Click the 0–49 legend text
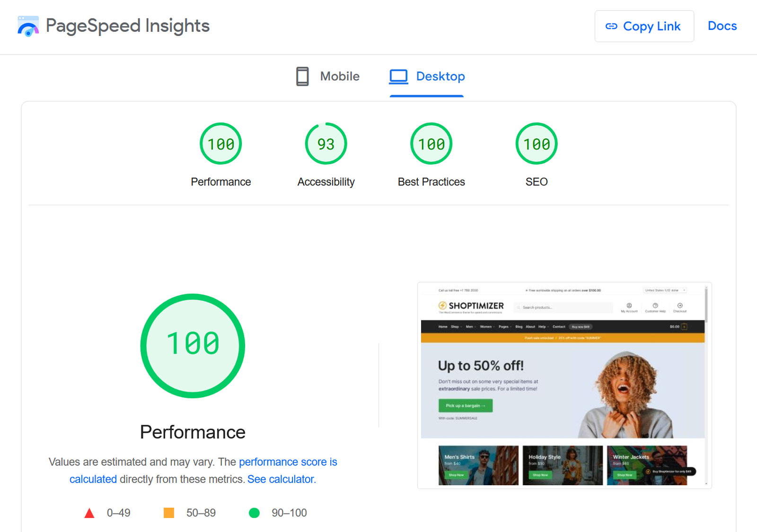 (119, 513)
